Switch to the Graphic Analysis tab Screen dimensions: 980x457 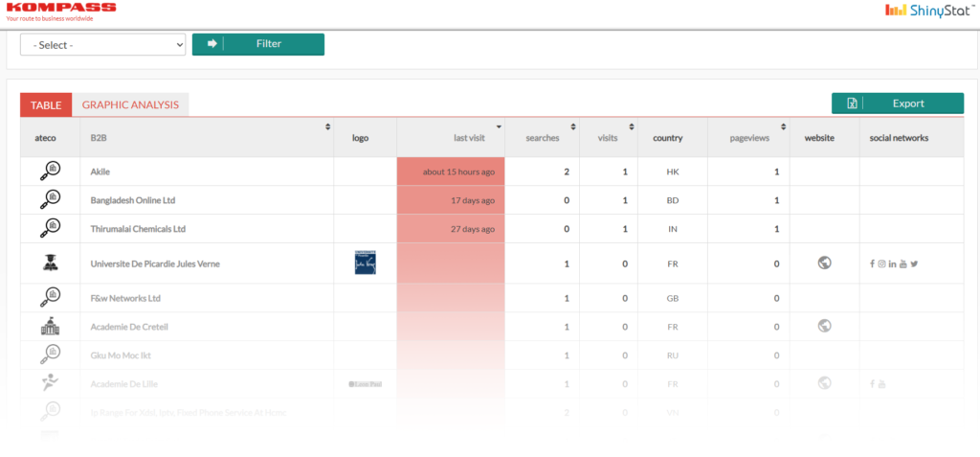(x=130, y=105)
